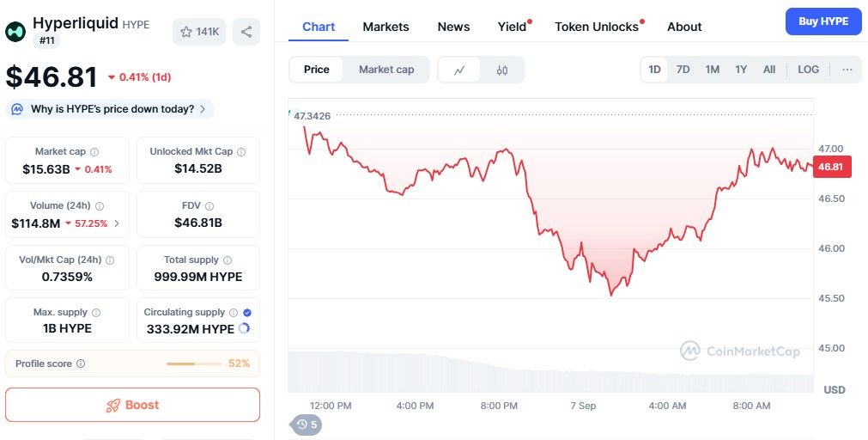Open the Profile score info icon
The image size is (868, 440).
coord(81,364)
